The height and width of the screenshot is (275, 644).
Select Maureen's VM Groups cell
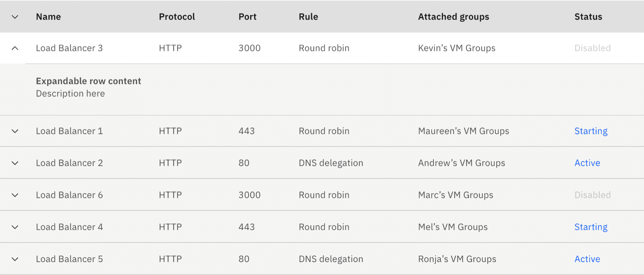(463, 131)
